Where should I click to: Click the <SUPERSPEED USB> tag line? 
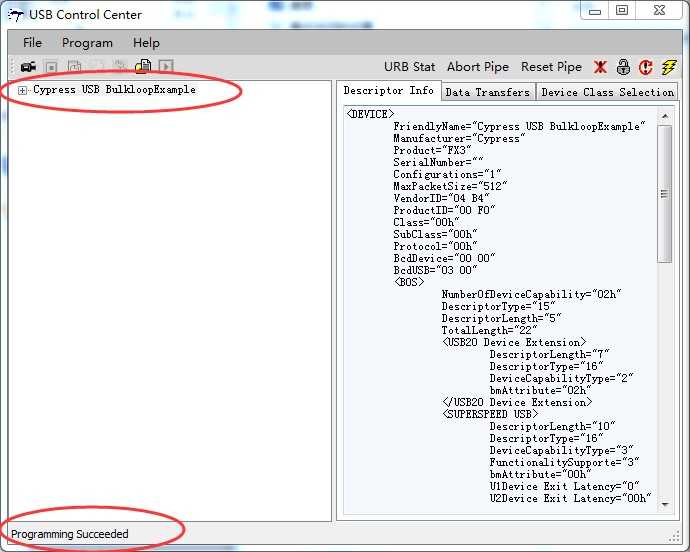[490, 414]
